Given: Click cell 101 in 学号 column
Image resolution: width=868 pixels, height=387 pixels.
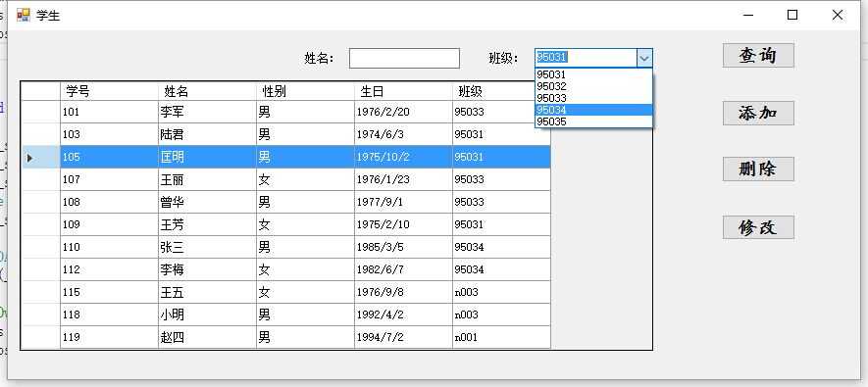Looking at the screenshot, I should pos(109,112).
